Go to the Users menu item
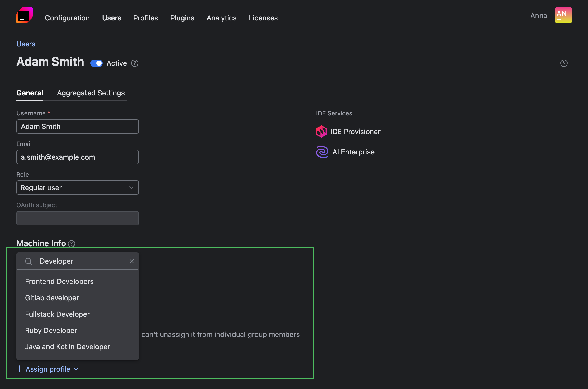The height and width of the screenshot is (389, 588). pyautogui.click(x=112, y=18)
